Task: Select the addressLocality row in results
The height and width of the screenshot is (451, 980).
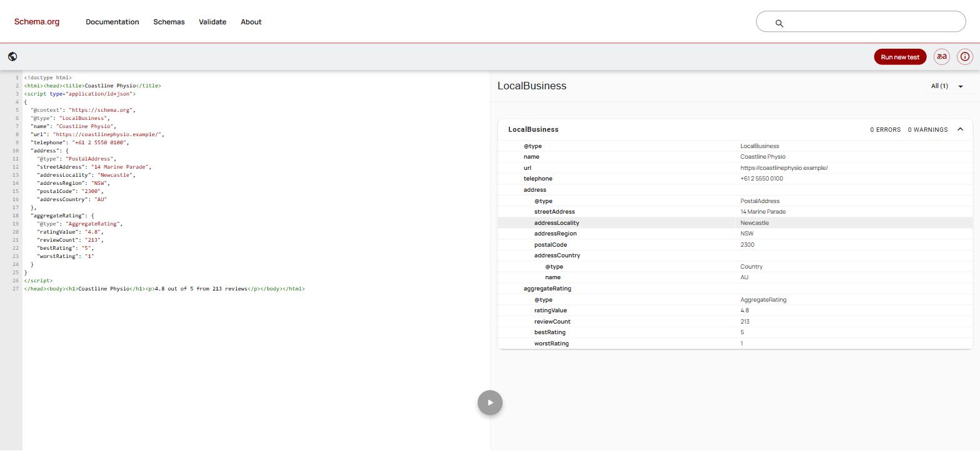Action: (x=735, y=223)
